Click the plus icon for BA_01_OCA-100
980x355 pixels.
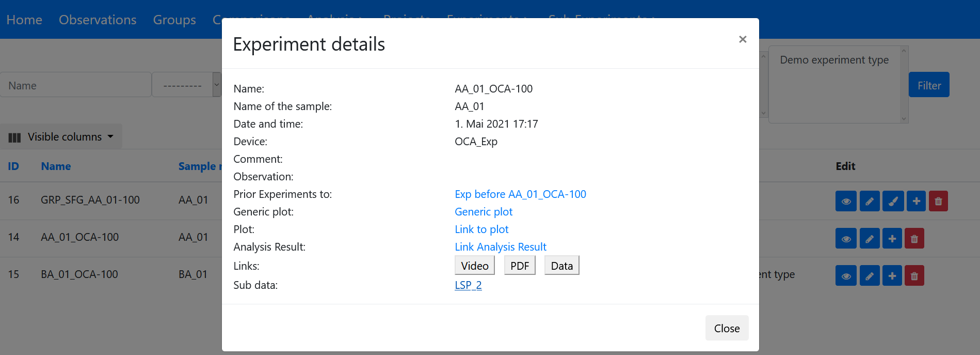(x=892, y=276)
